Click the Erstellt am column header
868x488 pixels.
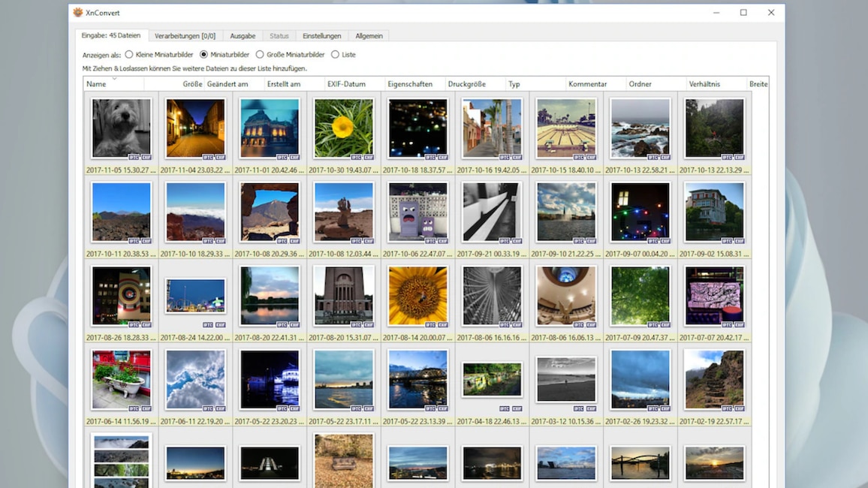[x=294, y=84]
